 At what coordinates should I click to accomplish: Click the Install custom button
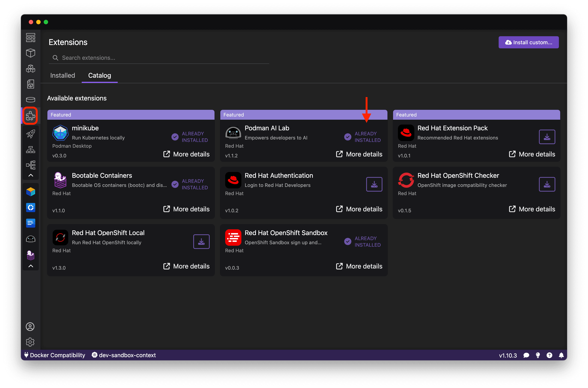pos(528,42)
